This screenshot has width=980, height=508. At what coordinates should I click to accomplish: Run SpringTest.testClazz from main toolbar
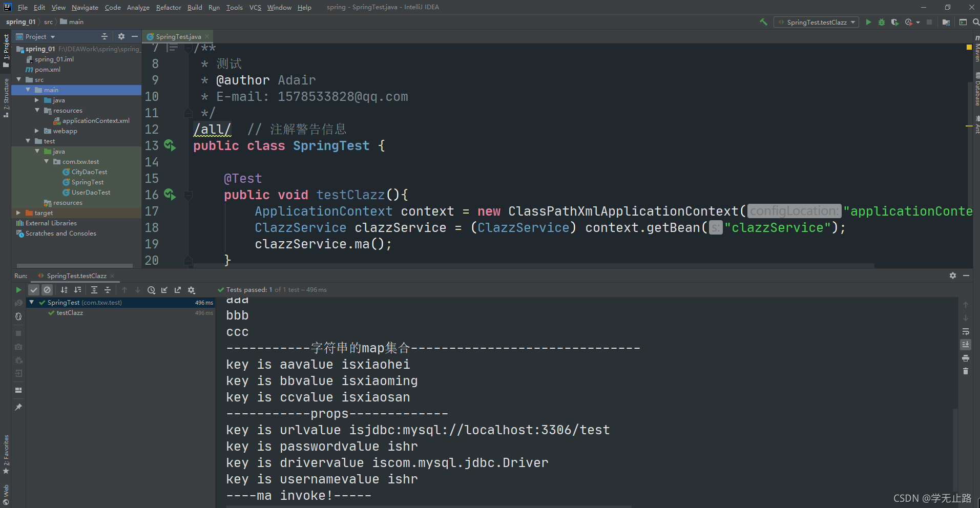868,22
